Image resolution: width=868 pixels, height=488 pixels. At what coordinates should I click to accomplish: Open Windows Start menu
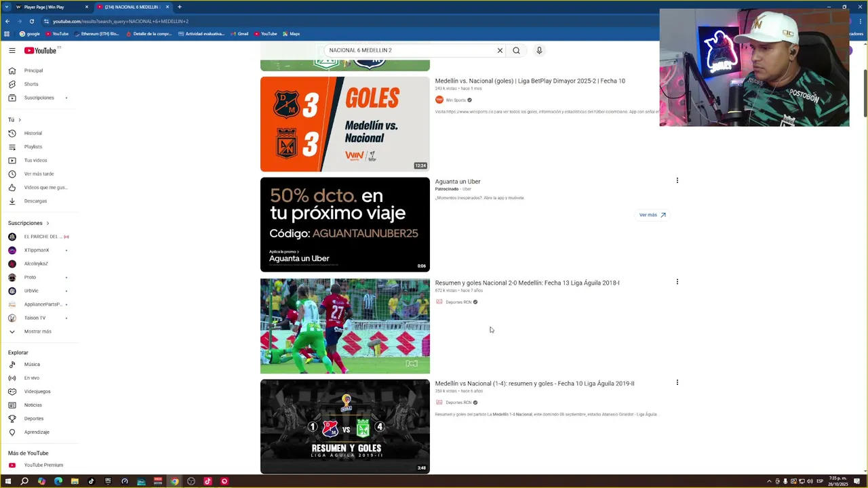8,481
